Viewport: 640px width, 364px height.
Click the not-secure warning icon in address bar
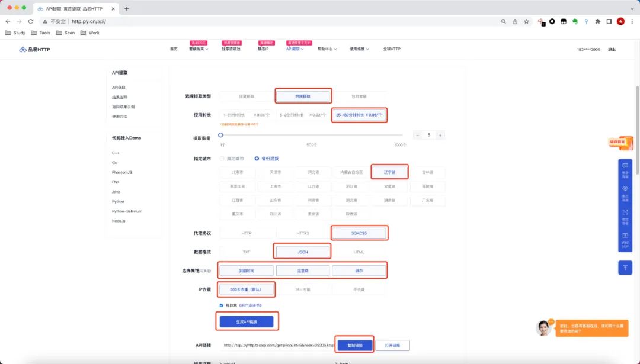coord(45,21)
